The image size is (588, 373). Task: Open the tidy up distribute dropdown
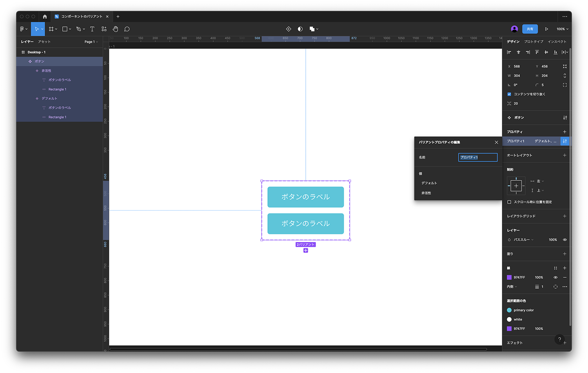coord(565,52)
